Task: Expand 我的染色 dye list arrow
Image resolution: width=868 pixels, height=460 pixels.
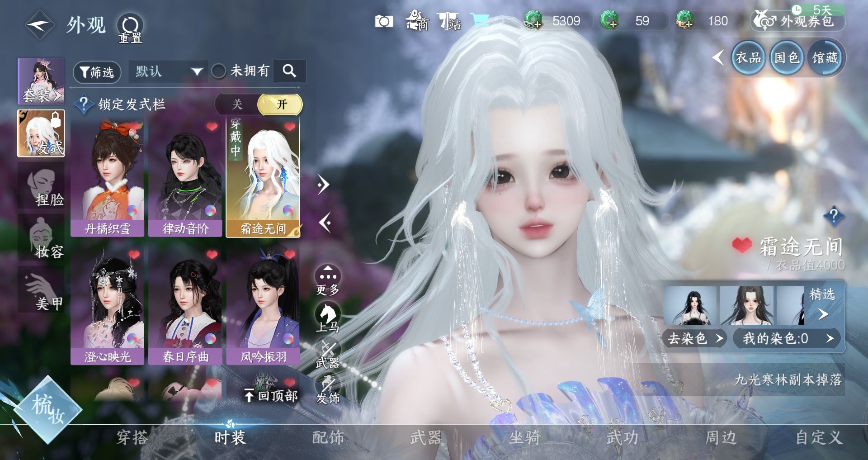Action: 830,338
